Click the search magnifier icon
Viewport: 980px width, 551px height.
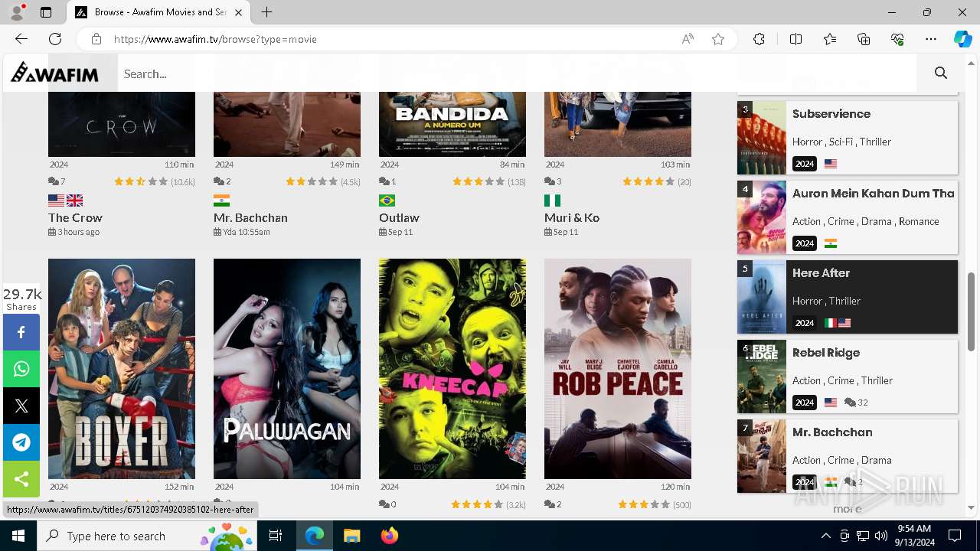click(941, 73)
